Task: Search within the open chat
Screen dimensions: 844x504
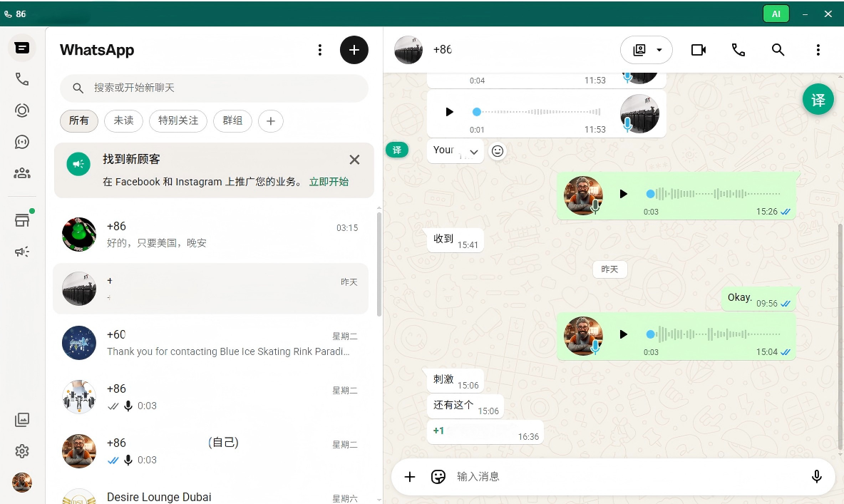Action: [778, 50]
